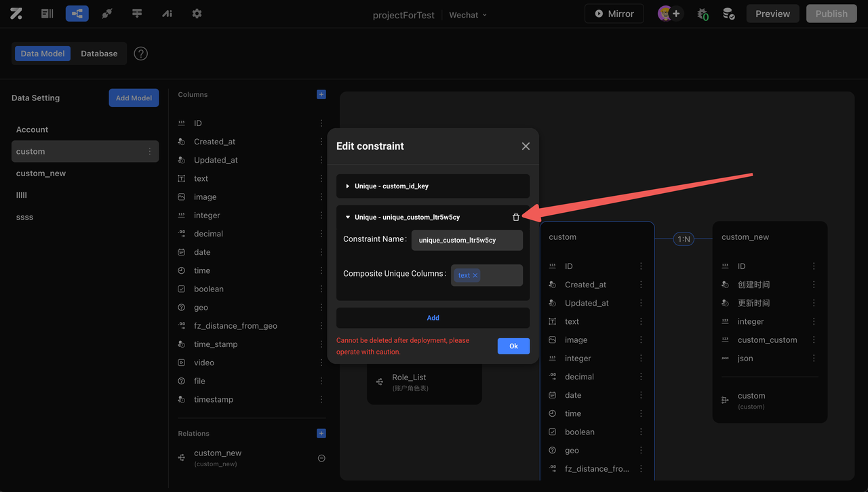Remove custom_new relation with minus icon
This screenshot has height=492, width=868.
click(x=321, y=458)
